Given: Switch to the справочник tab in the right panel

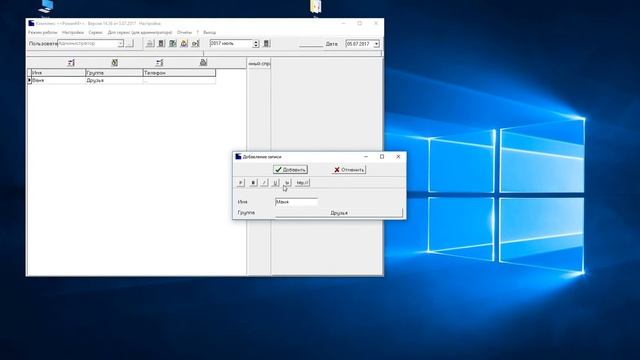Looking at the screenshot, I should [x=259, y=64].
